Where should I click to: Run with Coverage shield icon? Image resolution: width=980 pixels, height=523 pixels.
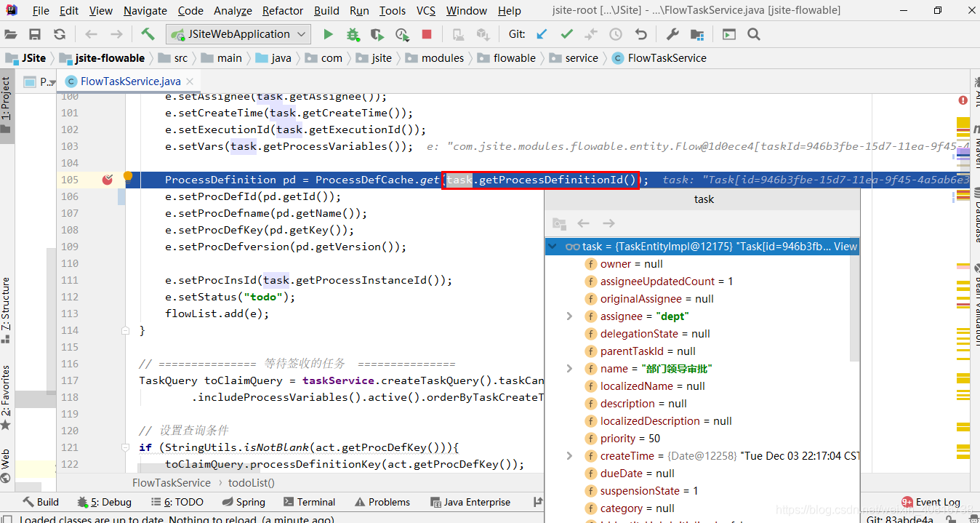tap(377, 34)
